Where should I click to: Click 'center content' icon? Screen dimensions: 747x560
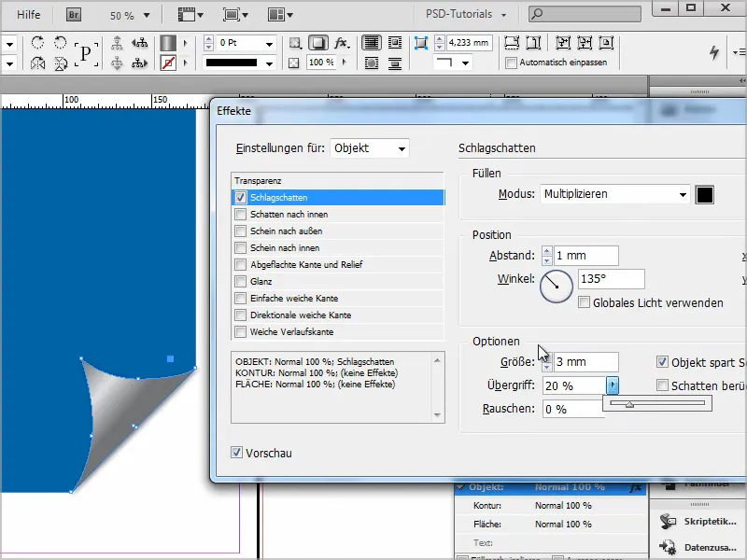point(606,43)
